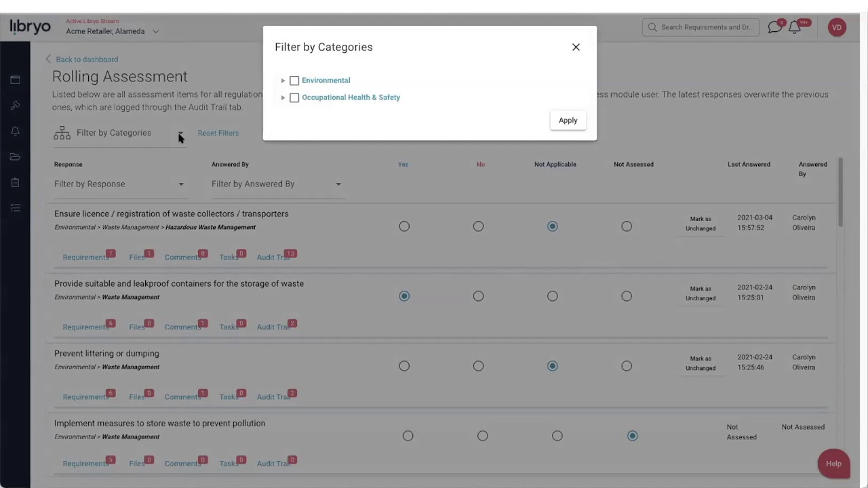Mark Ensure licence item as unchanged
The height and width of the screenshot is (488, 868).
[701, 224]
